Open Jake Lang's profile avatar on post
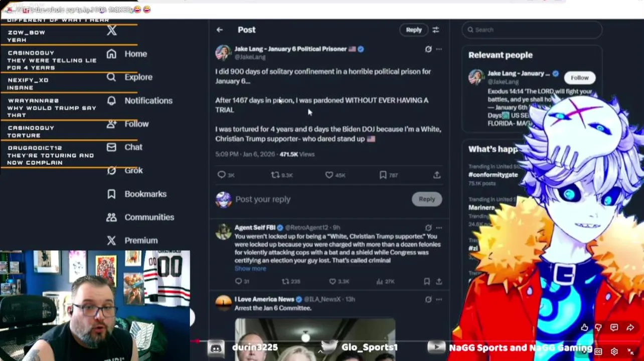This screenshot has height=361, width=644. 223,53
